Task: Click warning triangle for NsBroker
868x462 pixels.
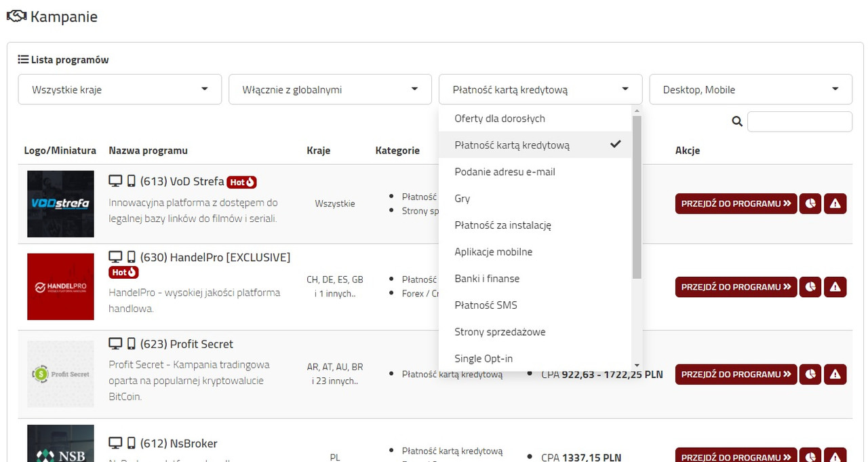Action: 835,456
